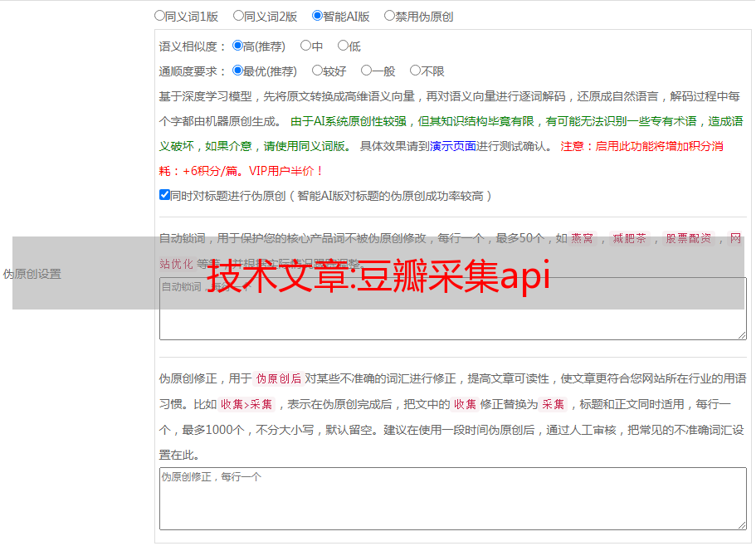The image size is (756, 546).
Task: Click the 技术文章:豆瓣采集api overlay banner
Action: click(378, 274)
